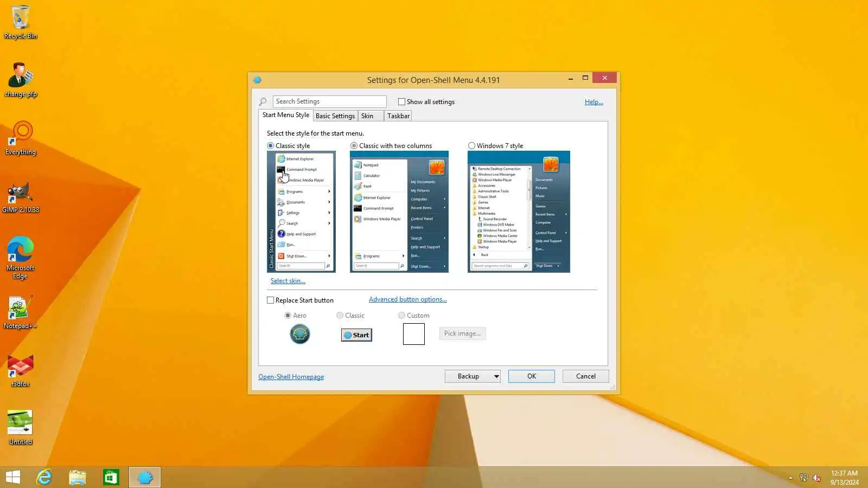The width and height of the screenshot is (868, 488).
Task: Open the Windows Store taskbar icon
Action: click(x=111, y=477)
